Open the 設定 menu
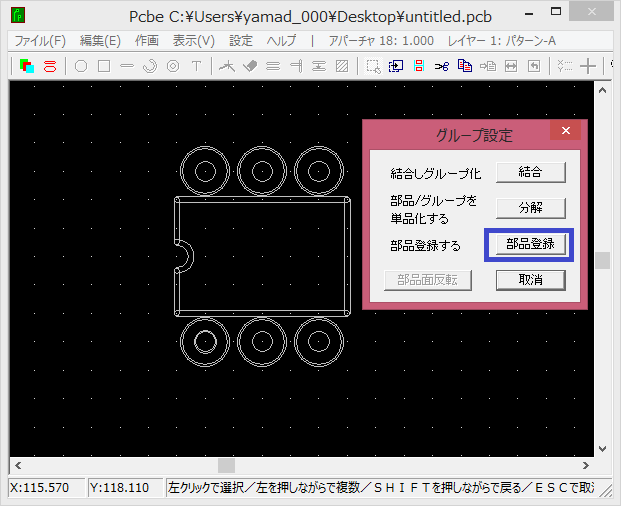This screenshot has height=506, width=621. coord(241,41)
